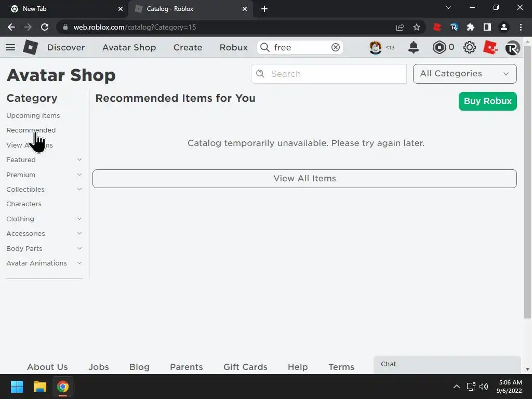Screen dimensions: 532x399
Task: Open the Avatar Shop menu item
Action: 129,47
